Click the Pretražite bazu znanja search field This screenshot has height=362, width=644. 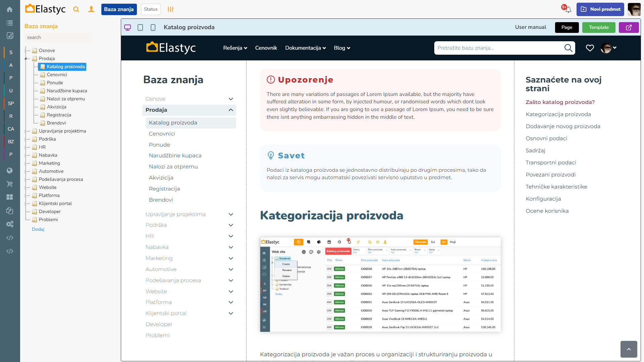coord(499,48)
